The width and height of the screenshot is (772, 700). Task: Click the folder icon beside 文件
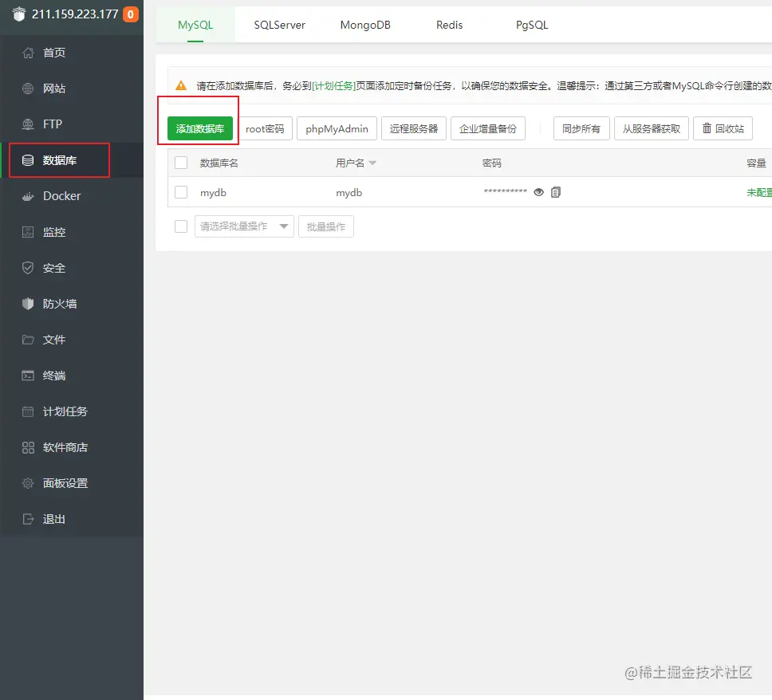[x=28, y=340]
